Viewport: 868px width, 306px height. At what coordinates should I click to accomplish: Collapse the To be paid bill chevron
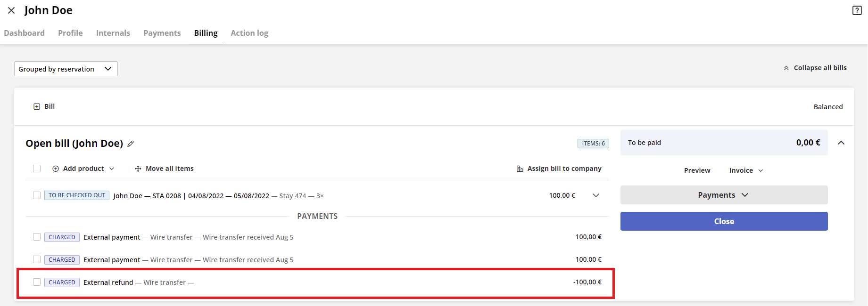click(x=841, y=143)
